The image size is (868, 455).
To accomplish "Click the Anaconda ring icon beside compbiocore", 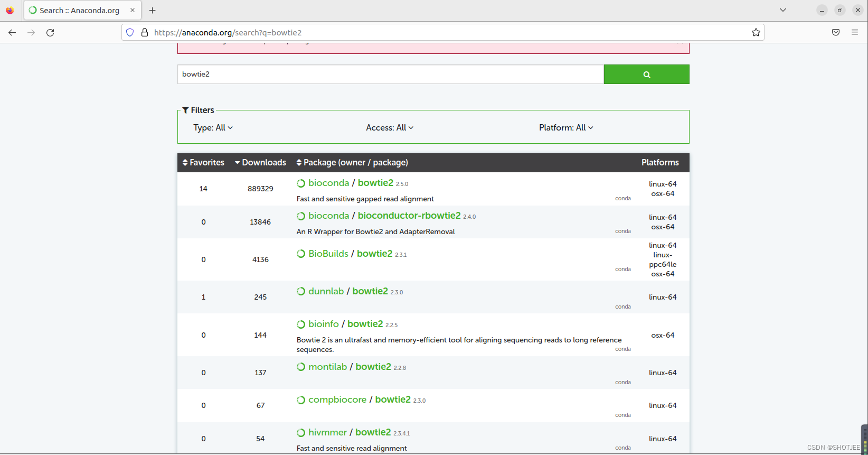I will 301,400.
